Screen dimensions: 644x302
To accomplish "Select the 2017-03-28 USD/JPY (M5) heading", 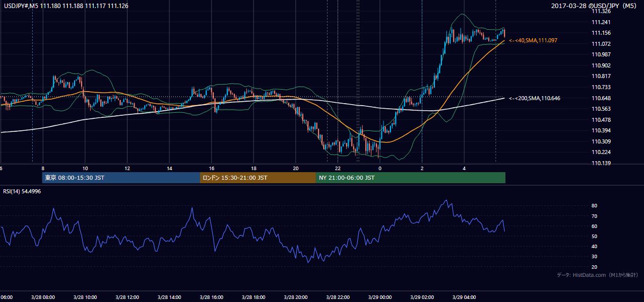I will point(595,6).
